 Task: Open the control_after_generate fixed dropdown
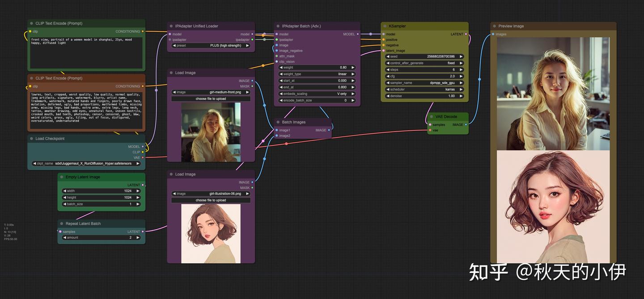coord(424,63)
